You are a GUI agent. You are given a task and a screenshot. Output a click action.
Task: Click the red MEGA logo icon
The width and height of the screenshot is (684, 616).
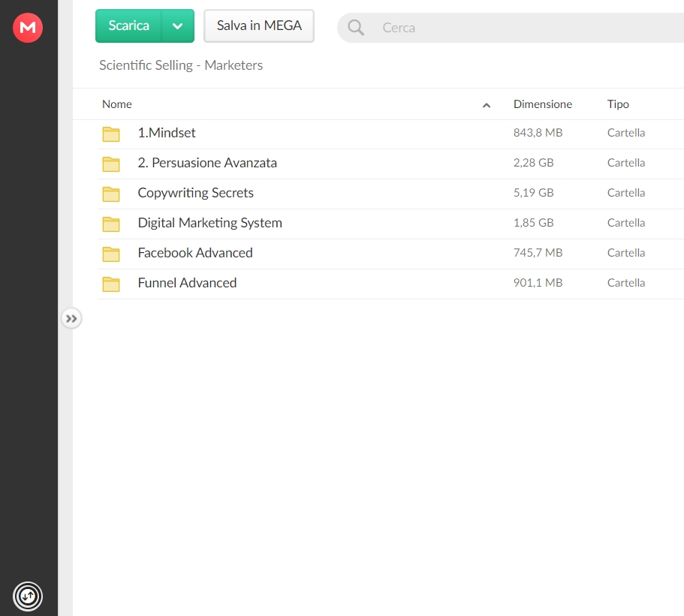(28, 28)
